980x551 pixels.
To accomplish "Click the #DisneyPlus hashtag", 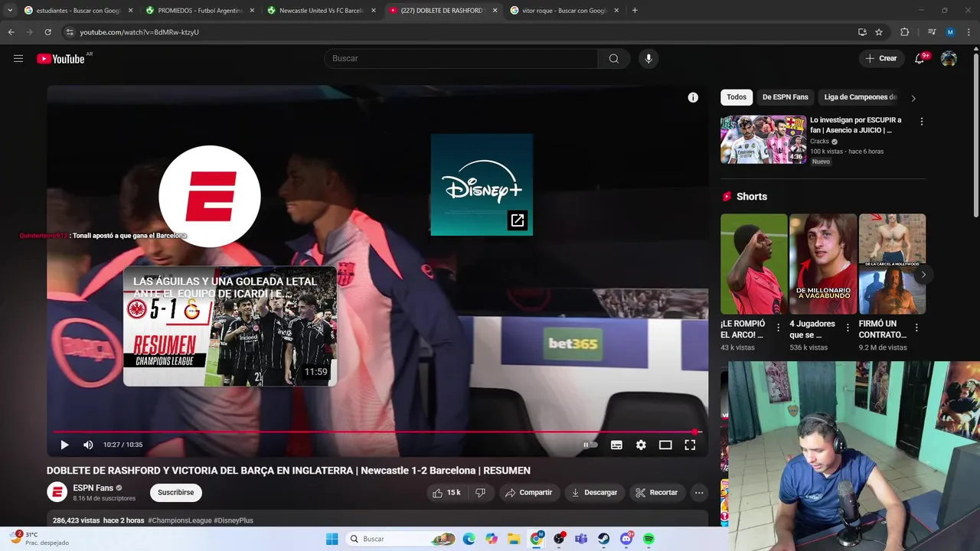I will pos(234,520).
